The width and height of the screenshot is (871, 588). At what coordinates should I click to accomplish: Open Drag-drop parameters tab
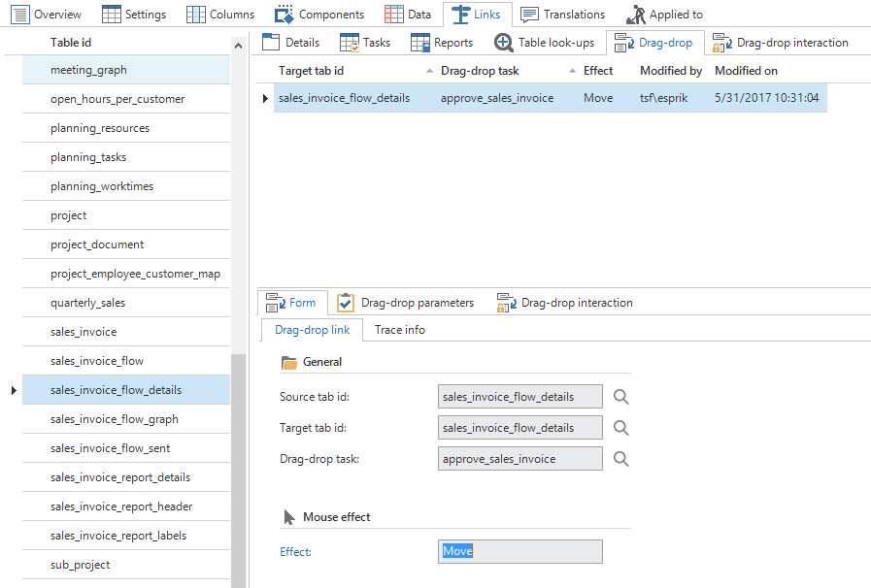[406, 303]
